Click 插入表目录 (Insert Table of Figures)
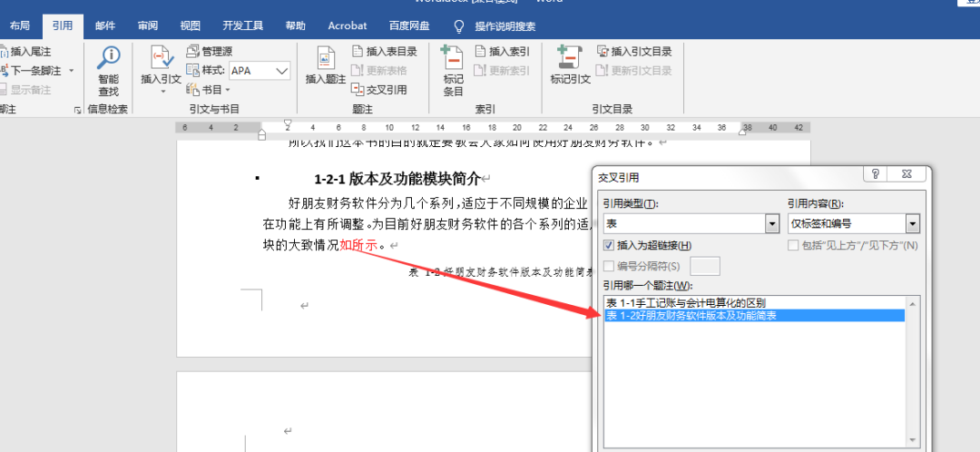Viewport: 980px width, 452px height. (x=384, y=51)
